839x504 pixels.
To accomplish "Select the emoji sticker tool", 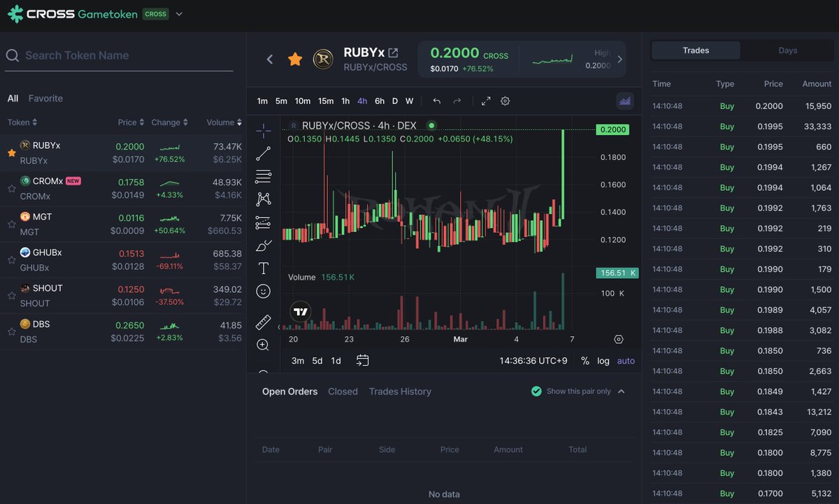I will 264,291.
